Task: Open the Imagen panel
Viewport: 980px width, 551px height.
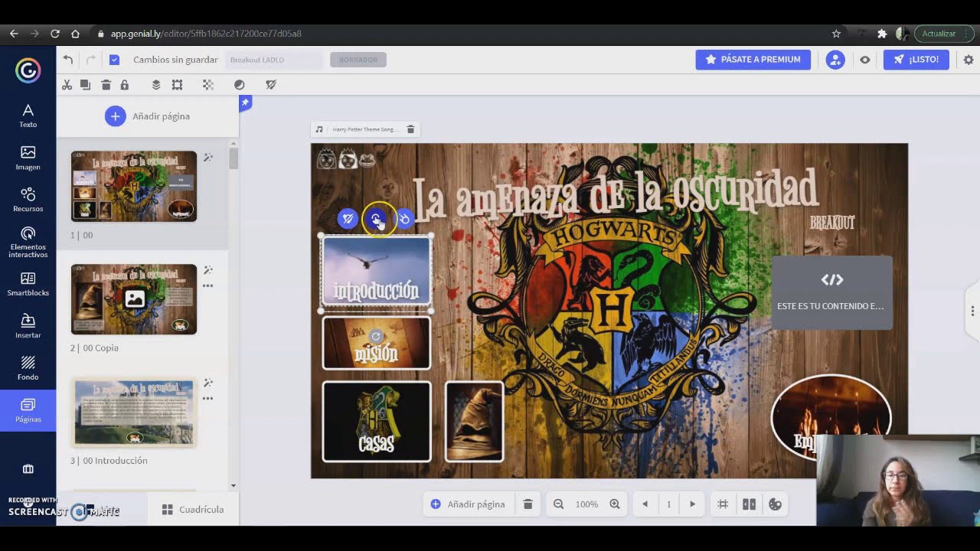Action: tap(28, 158)
